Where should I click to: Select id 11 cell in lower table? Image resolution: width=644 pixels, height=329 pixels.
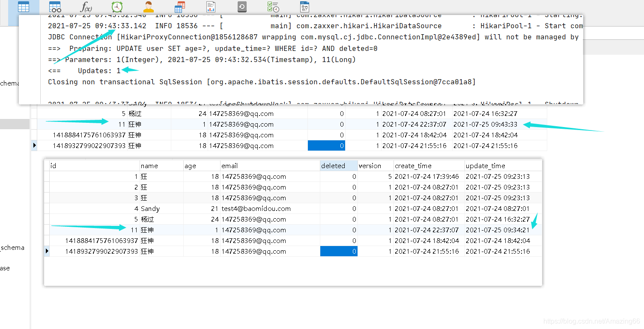click(95, 230)
